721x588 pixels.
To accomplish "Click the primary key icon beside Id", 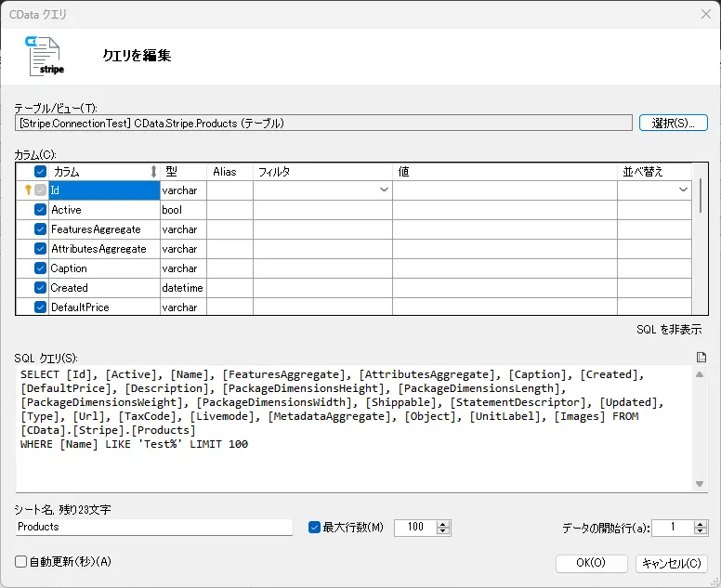I will tap(28, 189).
